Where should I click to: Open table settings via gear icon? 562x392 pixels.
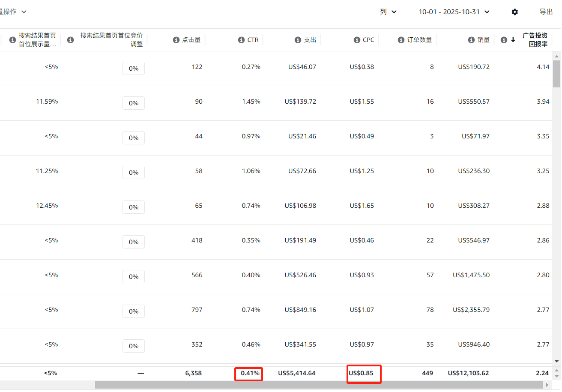(515, 12)
